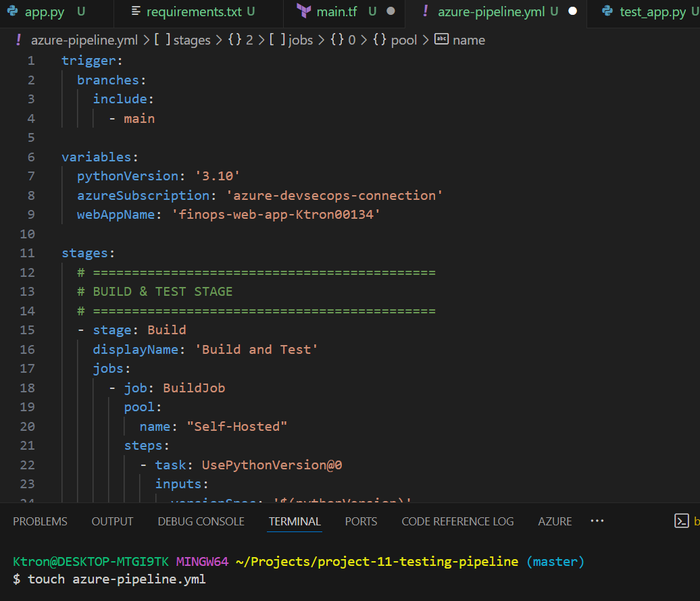
Task: Click the array icon before stages breadcrumb
Action: click(162, 40)
